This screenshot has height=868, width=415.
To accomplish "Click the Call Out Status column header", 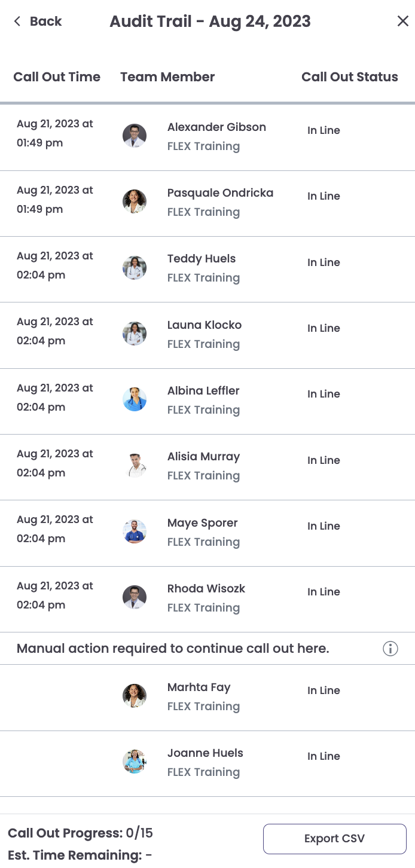I will 350,77.
